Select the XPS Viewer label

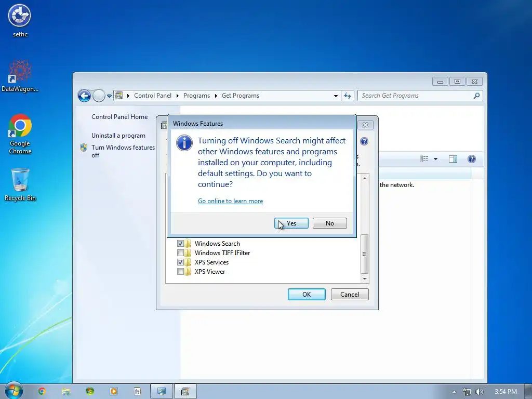pyautogui.click(x=210, y=271)
